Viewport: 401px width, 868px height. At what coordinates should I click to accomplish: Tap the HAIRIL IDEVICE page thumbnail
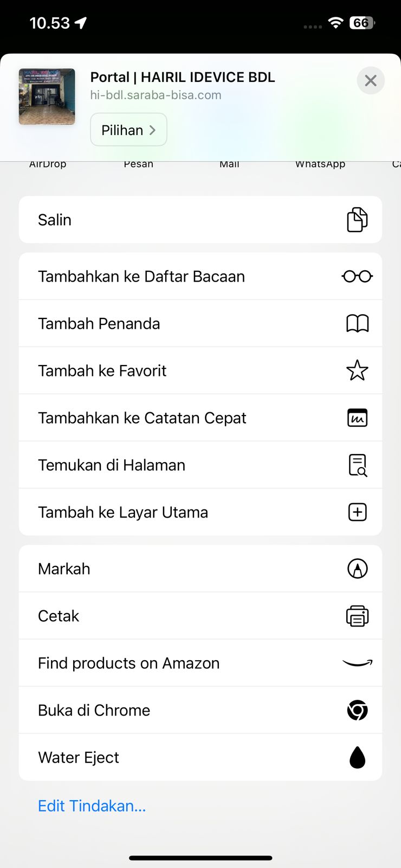tap(47, 97)
